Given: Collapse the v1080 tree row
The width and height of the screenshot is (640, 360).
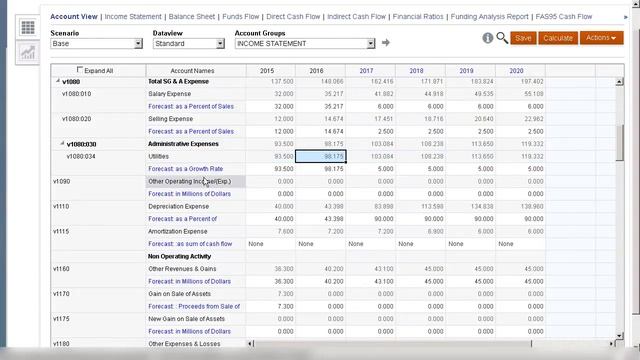Looking at the screenshot, I should pyautogui.click(x=58, y=81).
